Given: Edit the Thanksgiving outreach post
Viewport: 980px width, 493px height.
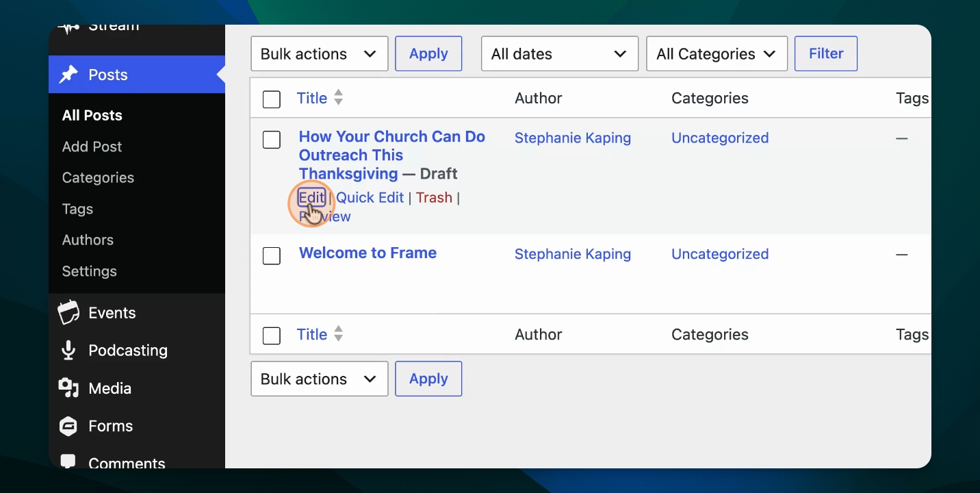Looking at the screenshot, I should tap(311, 198).
